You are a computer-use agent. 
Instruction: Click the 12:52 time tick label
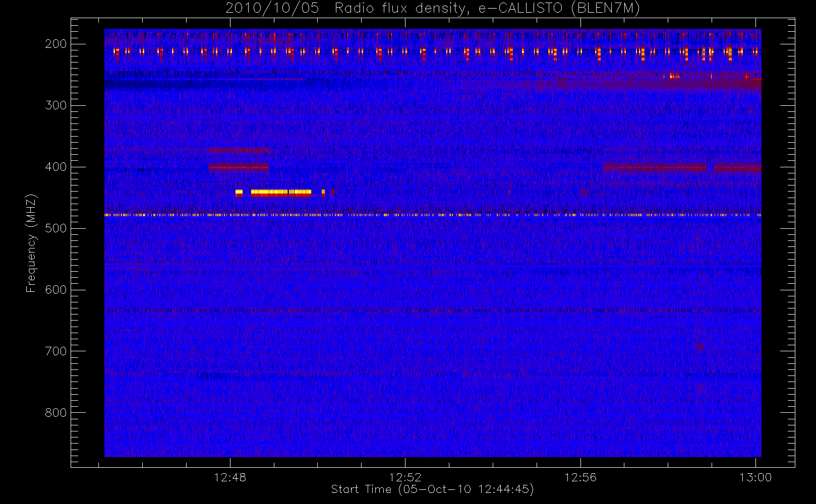(405, 477)
